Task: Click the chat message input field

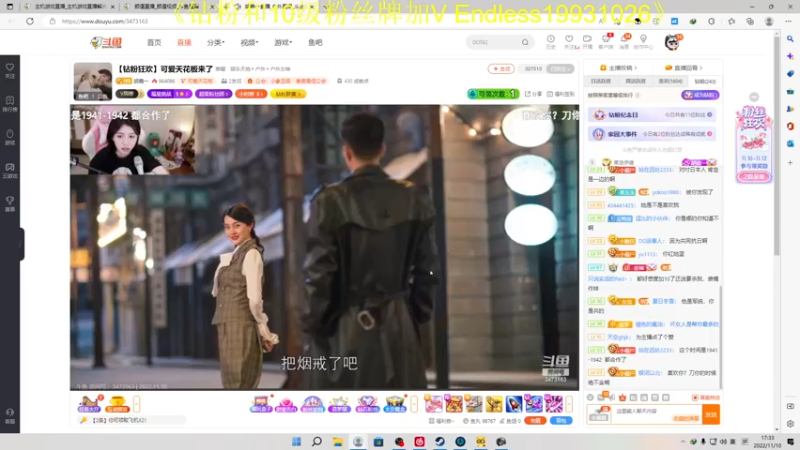Action: pos(656,414)
